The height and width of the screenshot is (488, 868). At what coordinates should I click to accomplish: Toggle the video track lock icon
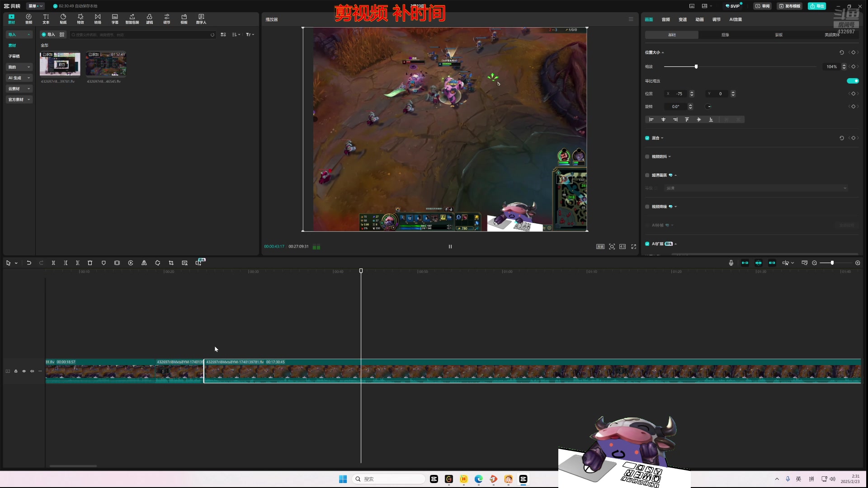coord(16,371)
